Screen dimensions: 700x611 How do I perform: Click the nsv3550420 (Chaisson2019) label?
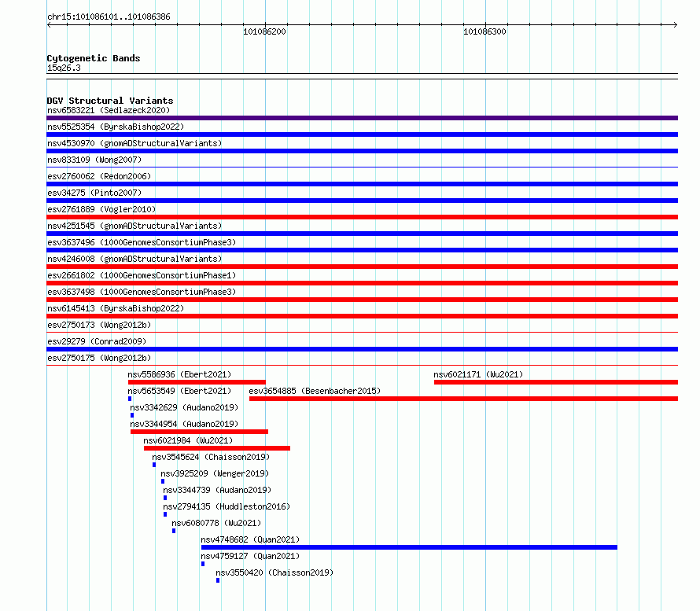click(x=274, y=572)
